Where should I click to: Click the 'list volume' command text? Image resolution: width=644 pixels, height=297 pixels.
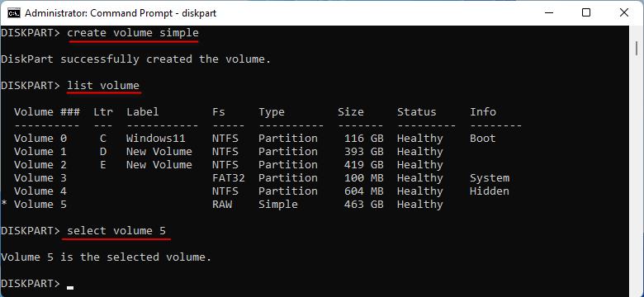[x=103, y=85]
